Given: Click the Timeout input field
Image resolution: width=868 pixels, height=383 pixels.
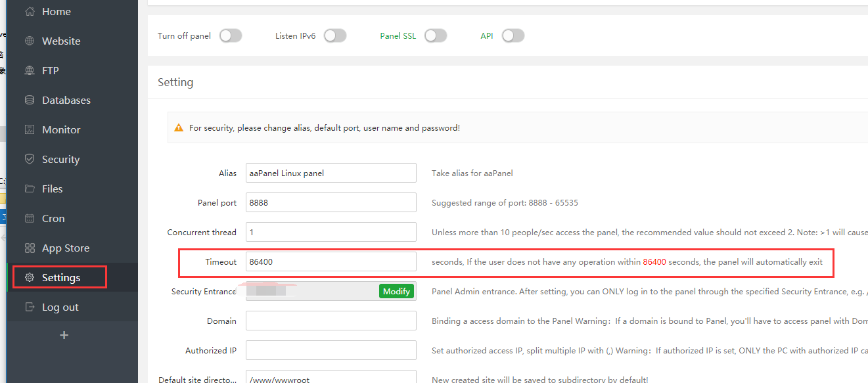Looking at the screenshot, I should coord(331,262).
